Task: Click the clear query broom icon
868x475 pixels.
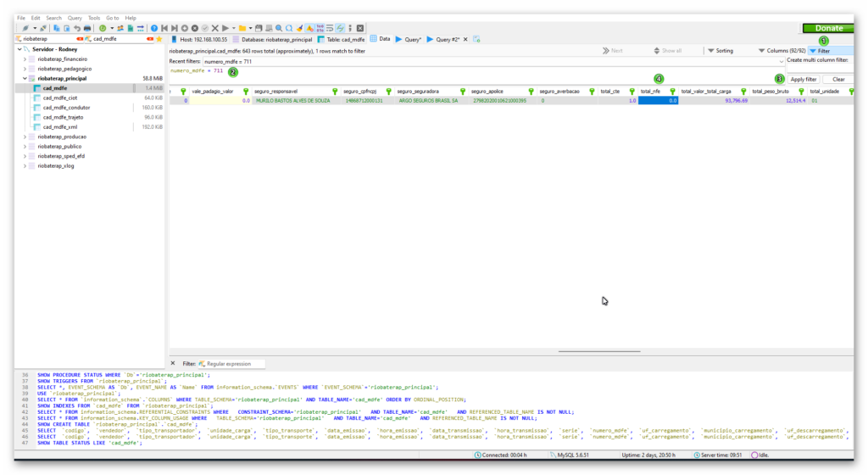Action: pyautogui.click(x=299, y=28)
